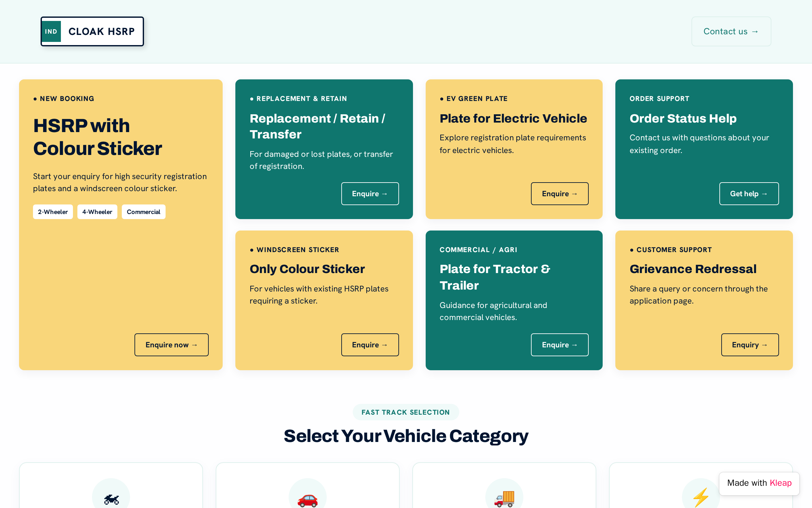
Task: Click the CLOAK HSRP logo
Action: pyautogui.click(x=92, y=31)
